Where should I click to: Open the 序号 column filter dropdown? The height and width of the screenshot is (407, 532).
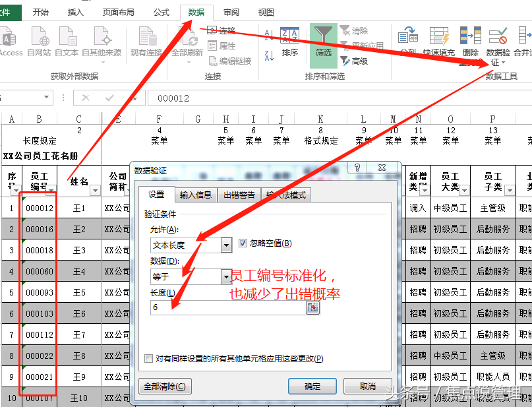16,191
